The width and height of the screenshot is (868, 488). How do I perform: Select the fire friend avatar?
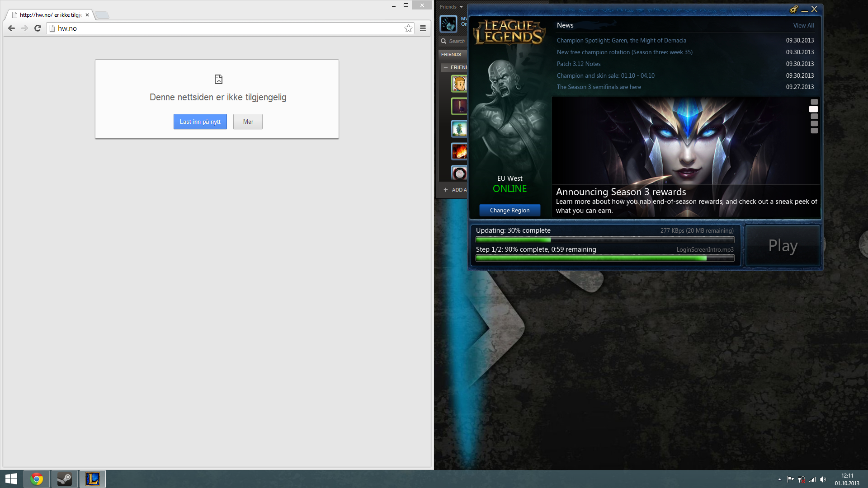click(x=459, y=151)
